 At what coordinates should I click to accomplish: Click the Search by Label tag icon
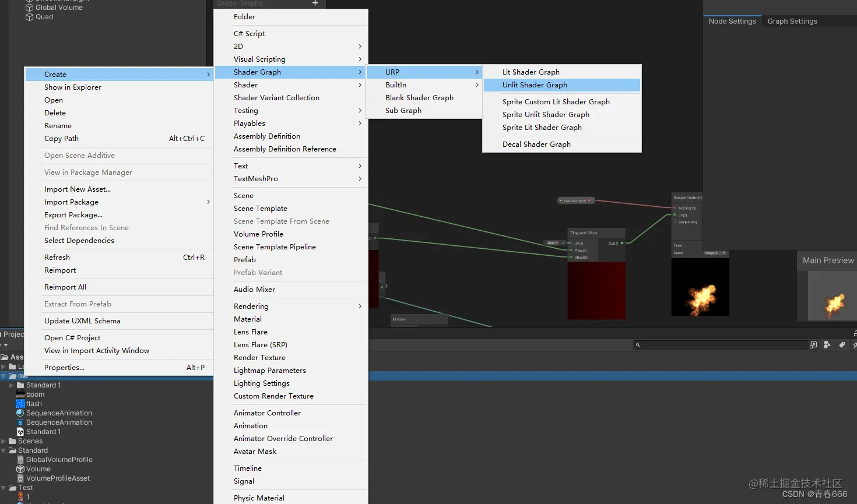[841, 344]
